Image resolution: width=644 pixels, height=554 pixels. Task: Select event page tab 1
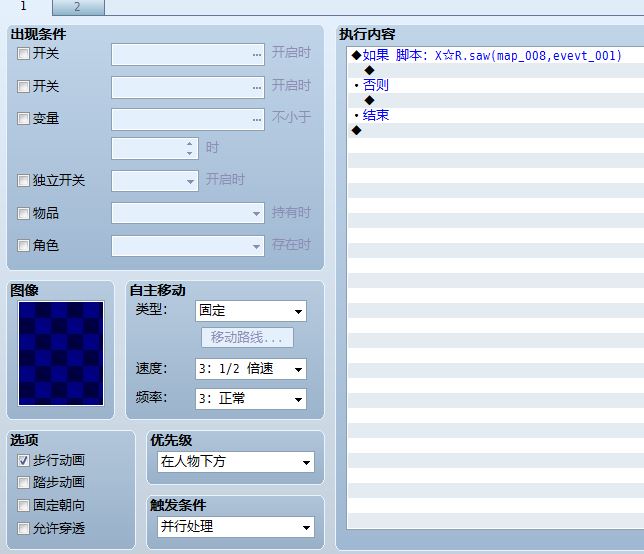[x=25, y=7]
